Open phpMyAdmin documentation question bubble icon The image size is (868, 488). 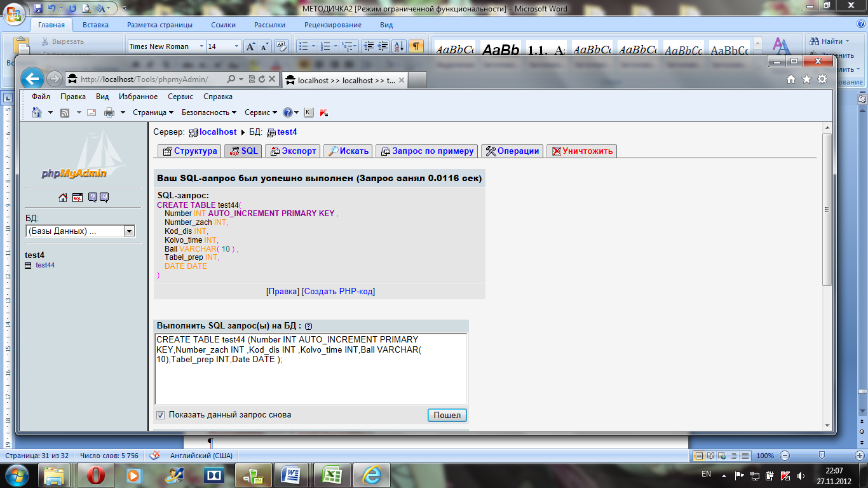pyautogui.click(x=93, y=198)
